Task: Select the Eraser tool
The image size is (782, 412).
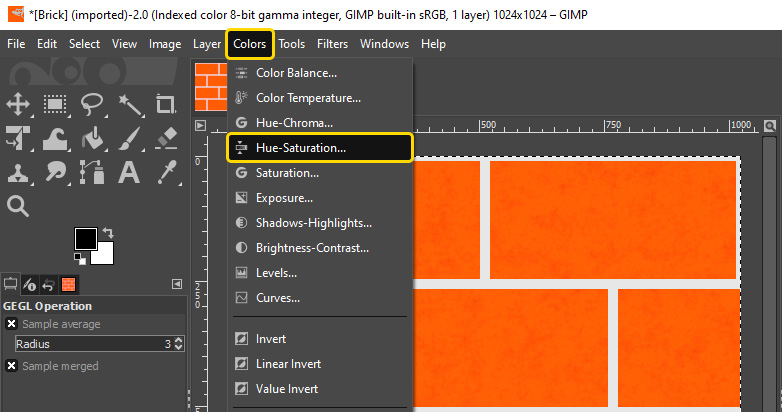Action: 166,139
